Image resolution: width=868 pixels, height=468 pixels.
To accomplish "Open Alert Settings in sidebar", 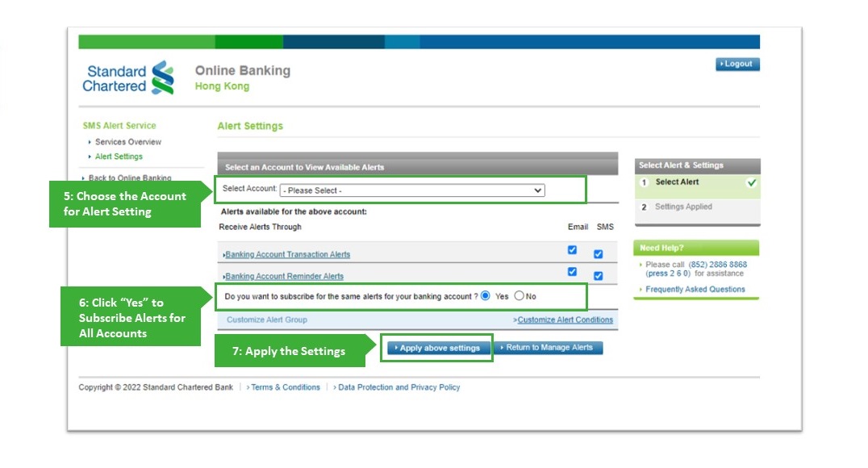I will (119, 157).
